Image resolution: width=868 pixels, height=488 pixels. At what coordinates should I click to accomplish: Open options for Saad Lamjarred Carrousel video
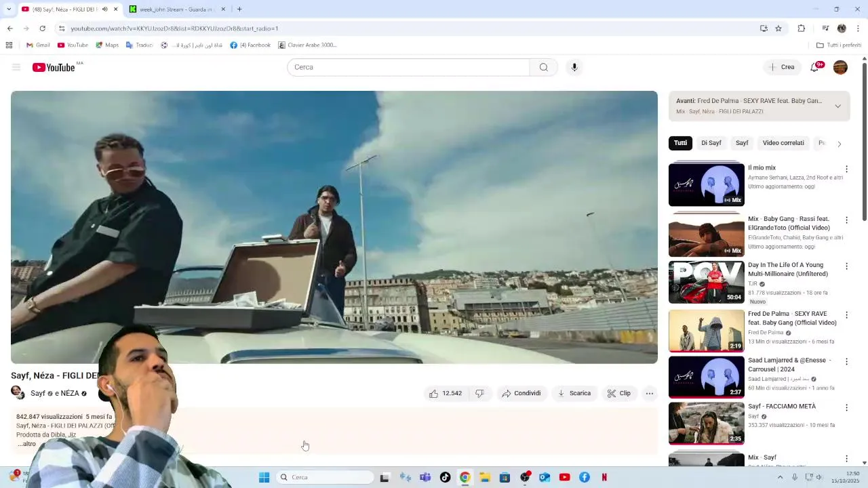coord(846,361)
